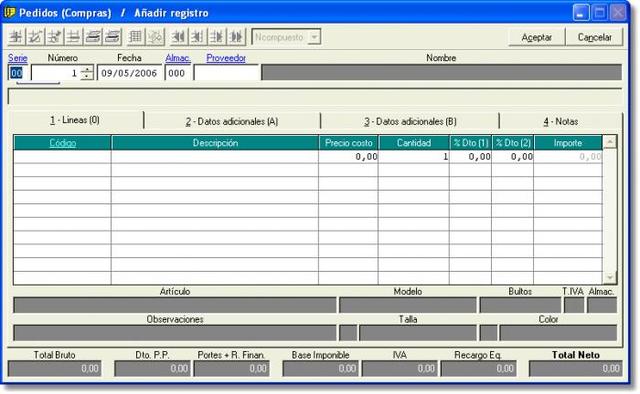Focus the Serie field containing 00
Screen dimensions: 640x394
(x=17, y=73)
